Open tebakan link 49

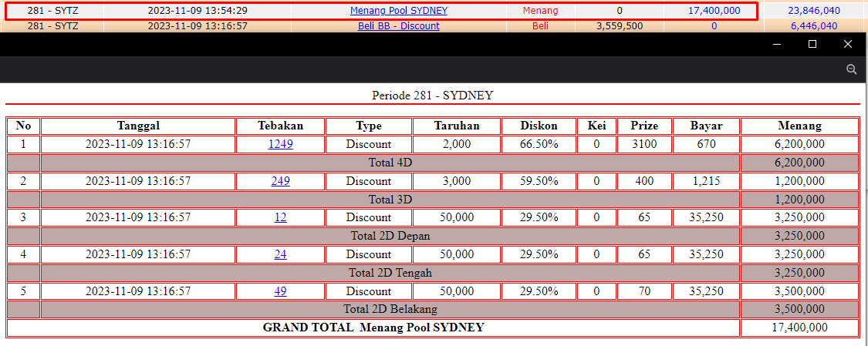[x=281, y=291]
